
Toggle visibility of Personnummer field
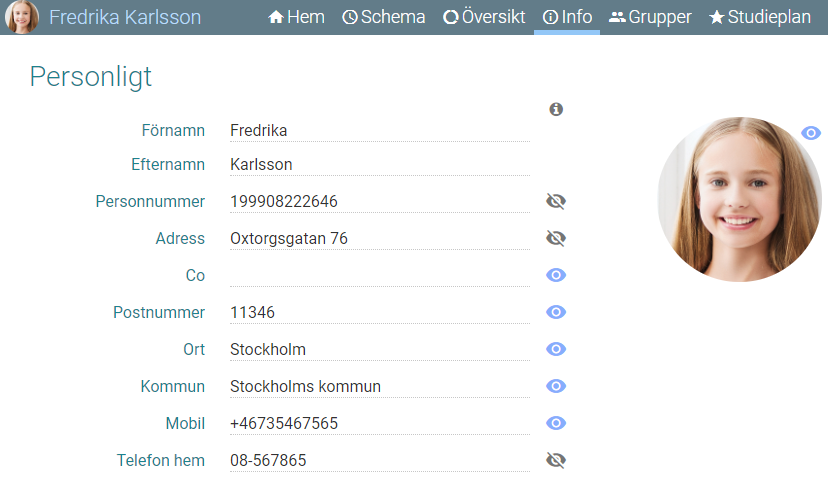556,201
